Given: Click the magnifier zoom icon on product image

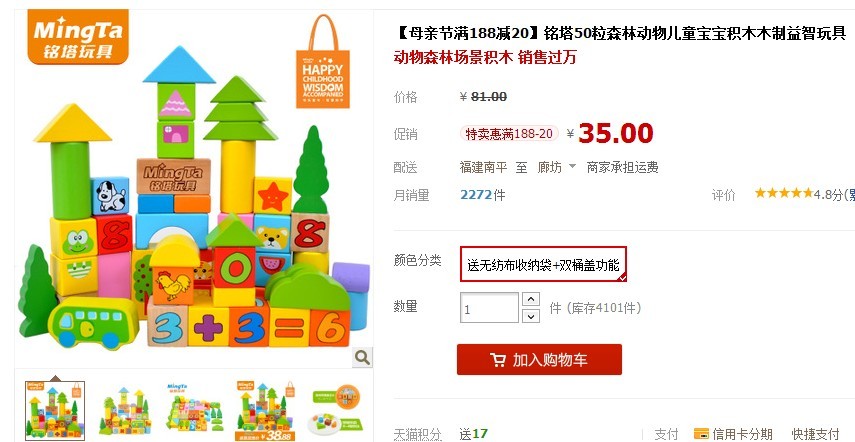Looking at the screenshot, I should click(x=362, y=358).
